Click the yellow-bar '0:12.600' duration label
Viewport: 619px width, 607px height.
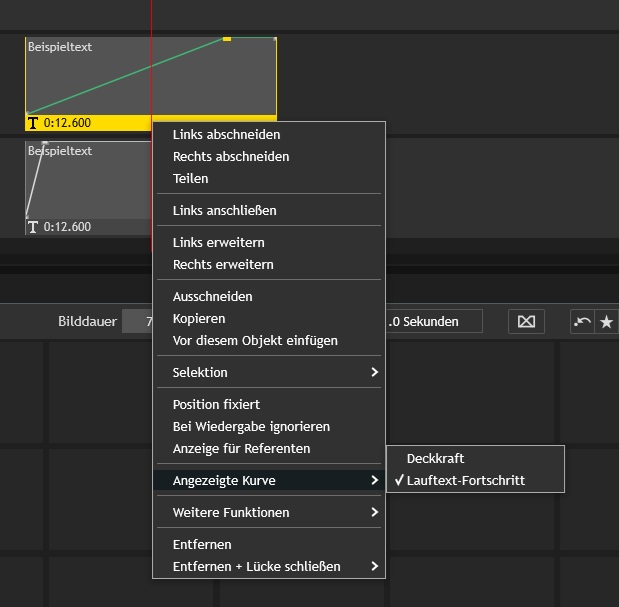67,123
